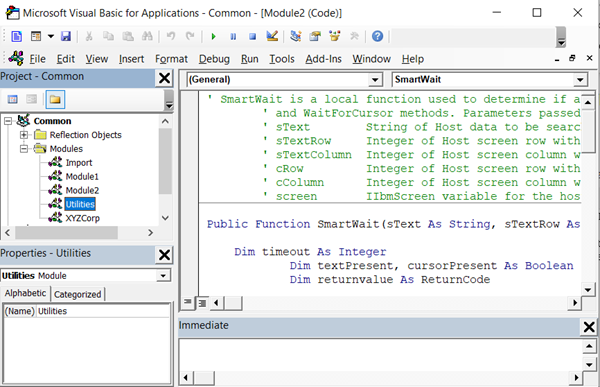Open the Debug menu
Viewport: 600px width, 387px height.
point(214,59)
